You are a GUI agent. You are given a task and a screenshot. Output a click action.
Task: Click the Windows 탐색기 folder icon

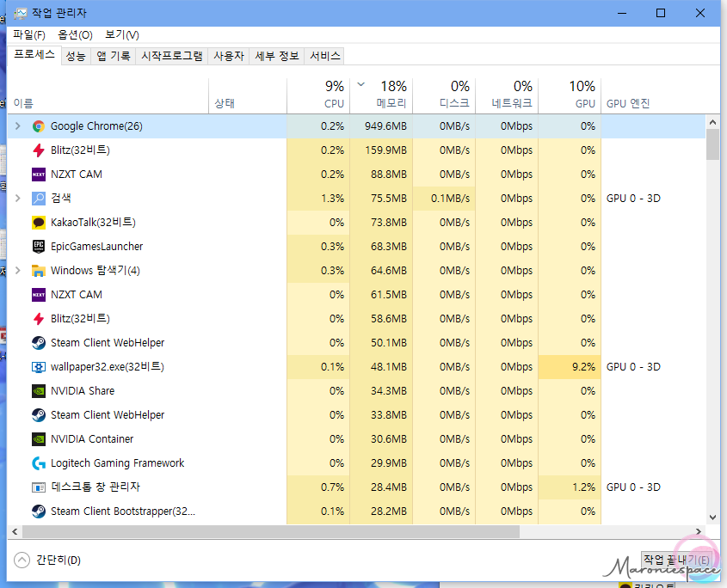click(39, 271)
